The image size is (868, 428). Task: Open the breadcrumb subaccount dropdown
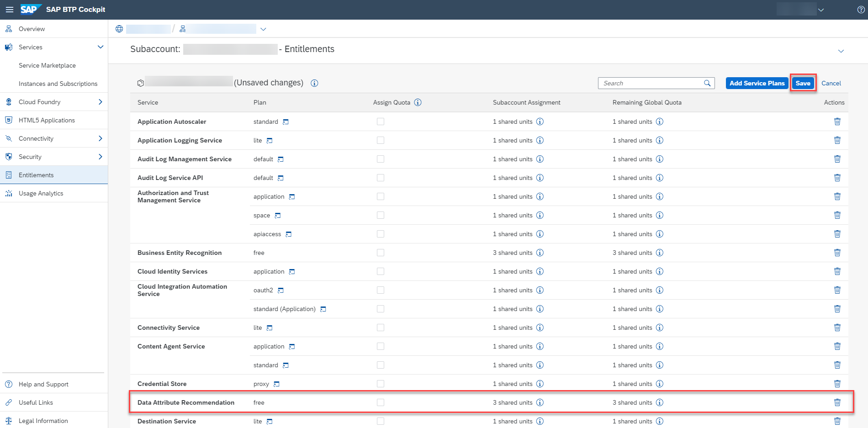point(263,29)
